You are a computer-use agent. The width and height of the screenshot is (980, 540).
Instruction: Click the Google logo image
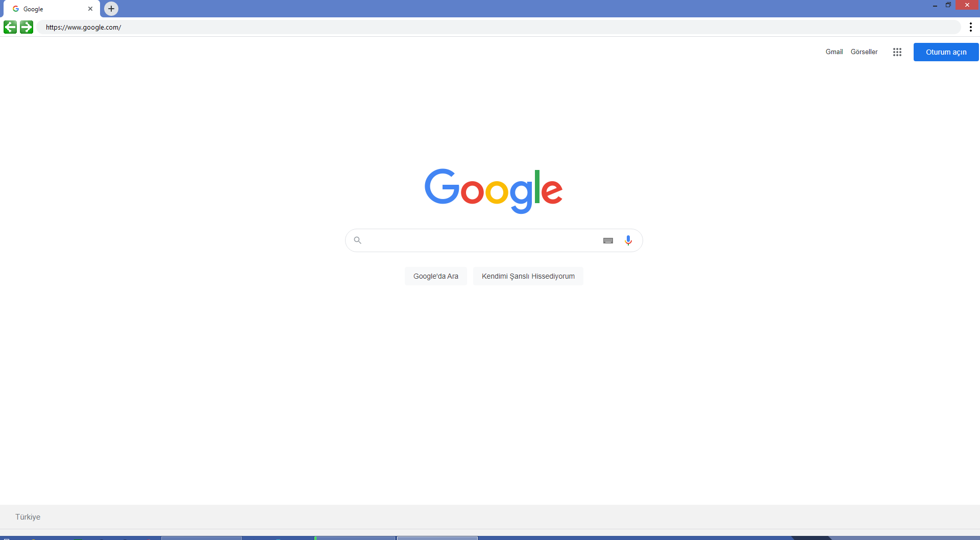[494, 191]
